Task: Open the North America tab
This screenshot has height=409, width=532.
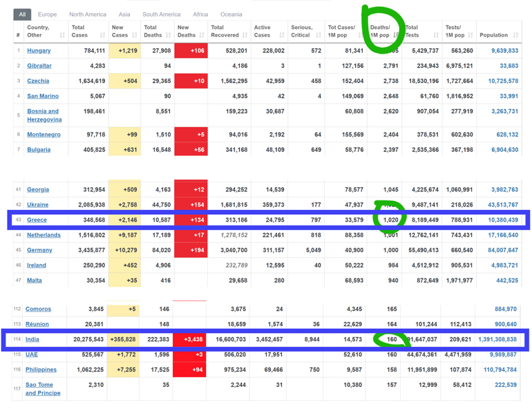Action: tap(88, 14)
